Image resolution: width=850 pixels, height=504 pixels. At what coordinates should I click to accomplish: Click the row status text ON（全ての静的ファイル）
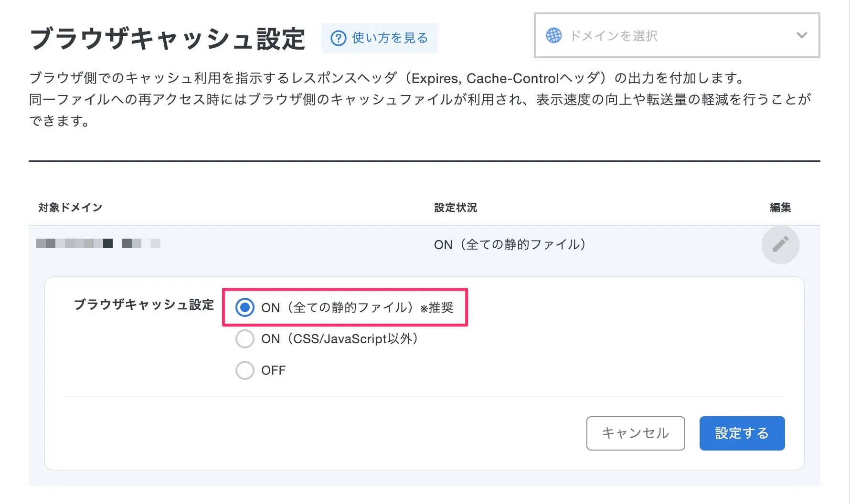tap(510, 244)
